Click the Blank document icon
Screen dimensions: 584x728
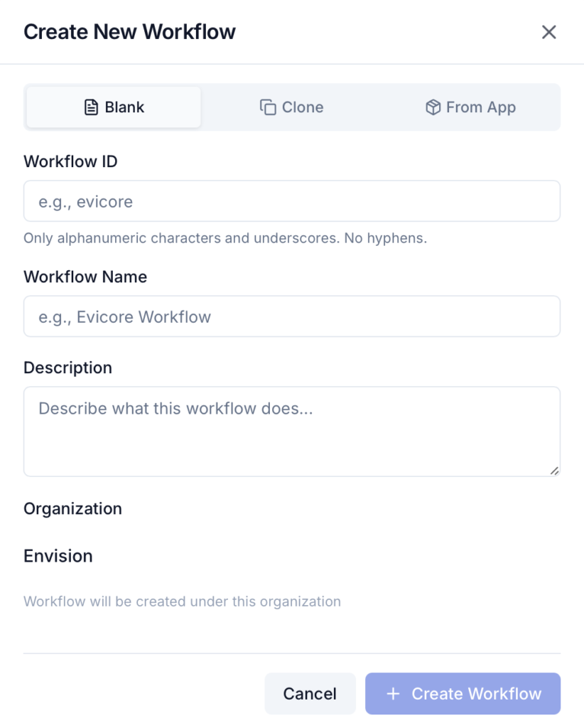coord(91,107)
